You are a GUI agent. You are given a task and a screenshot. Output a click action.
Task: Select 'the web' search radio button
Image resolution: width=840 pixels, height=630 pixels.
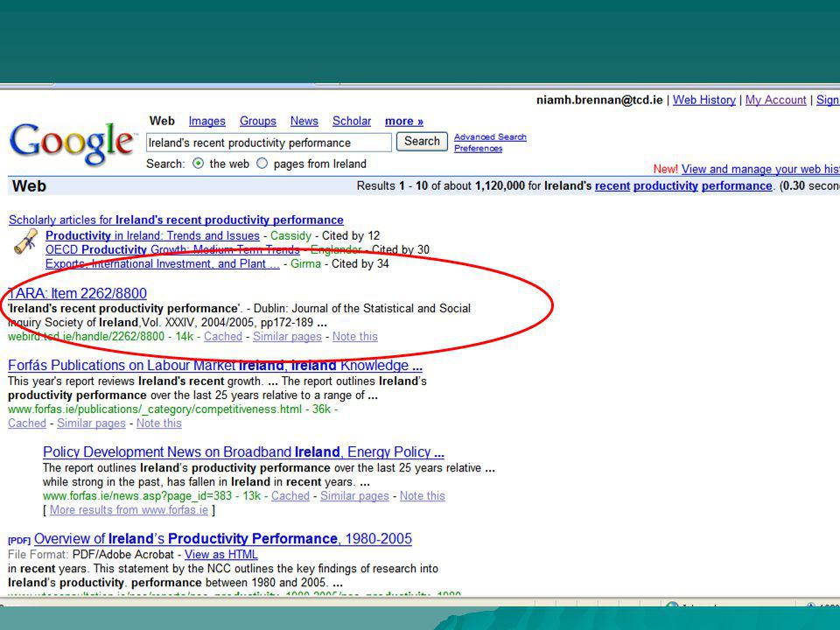click(199, 164)
